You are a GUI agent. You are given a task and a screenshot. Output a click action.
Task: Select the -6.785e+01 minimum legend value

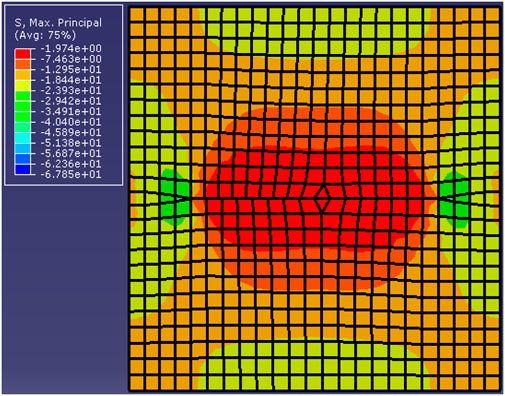[71, 174]
